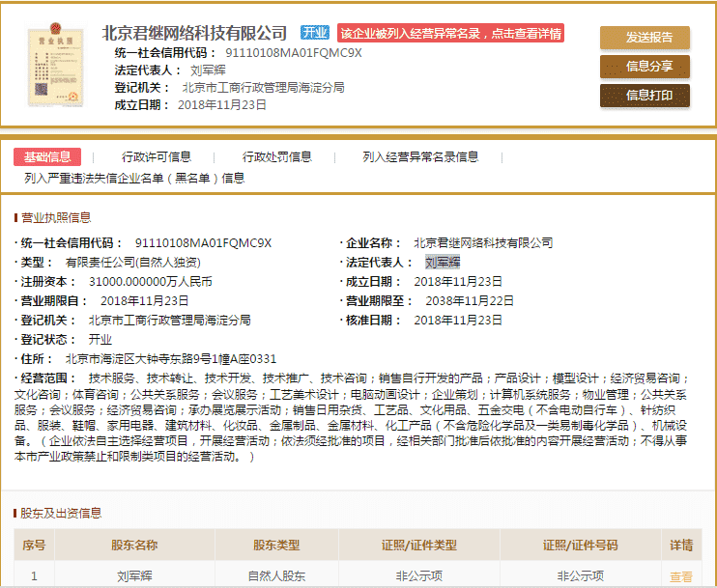Switch to the 行政许可信息 tab
This screenshot has height=588, width=717.
[157, 157]
